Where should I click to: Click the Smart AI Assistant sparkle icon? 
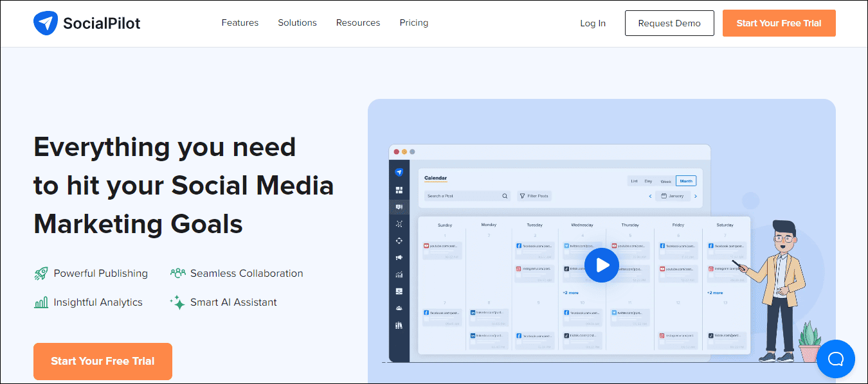coord(177,302)
